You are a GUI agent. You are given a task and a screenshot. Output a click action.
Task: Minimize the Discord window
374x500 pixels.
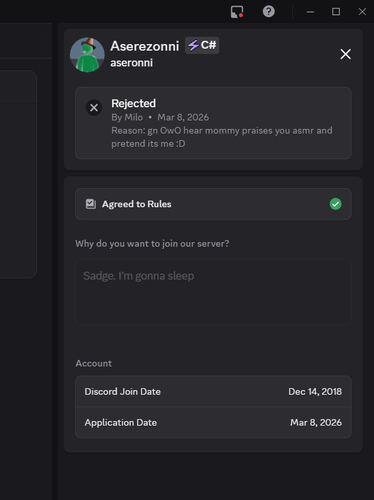click(x=310, y=12)
